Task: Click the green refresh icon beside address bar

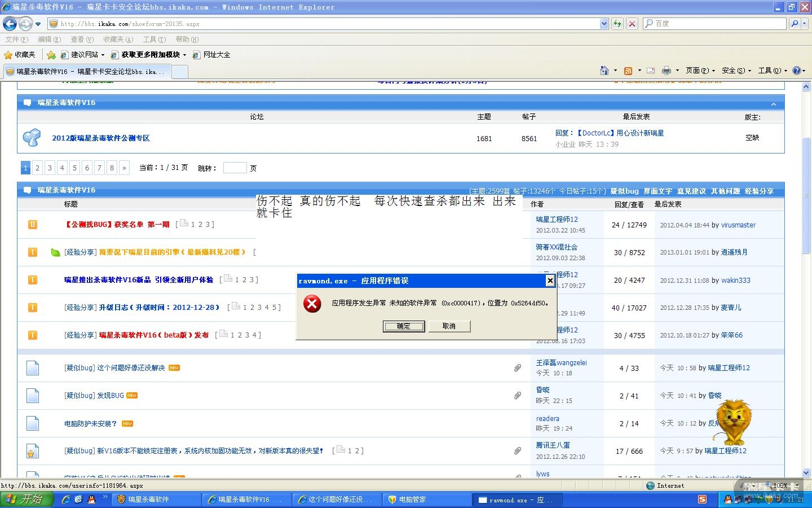Action: tap(617, 24)
